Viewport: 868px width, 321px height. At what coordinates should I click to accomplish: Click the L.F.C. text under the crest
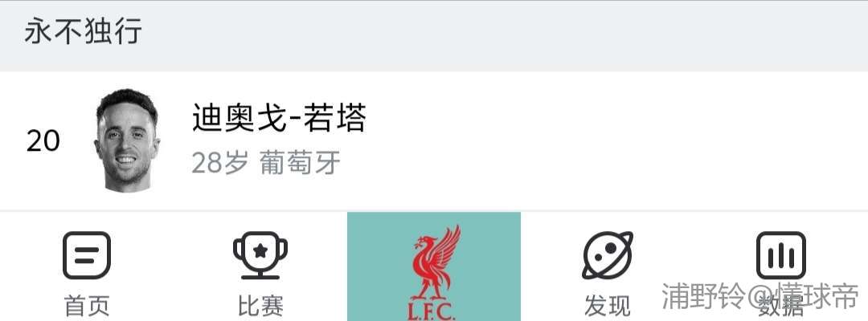432,311
